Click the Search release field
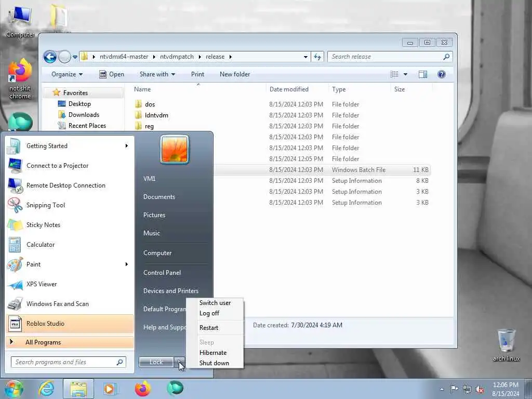The width and height of the screenshot is (532, 399). [390, 57]
